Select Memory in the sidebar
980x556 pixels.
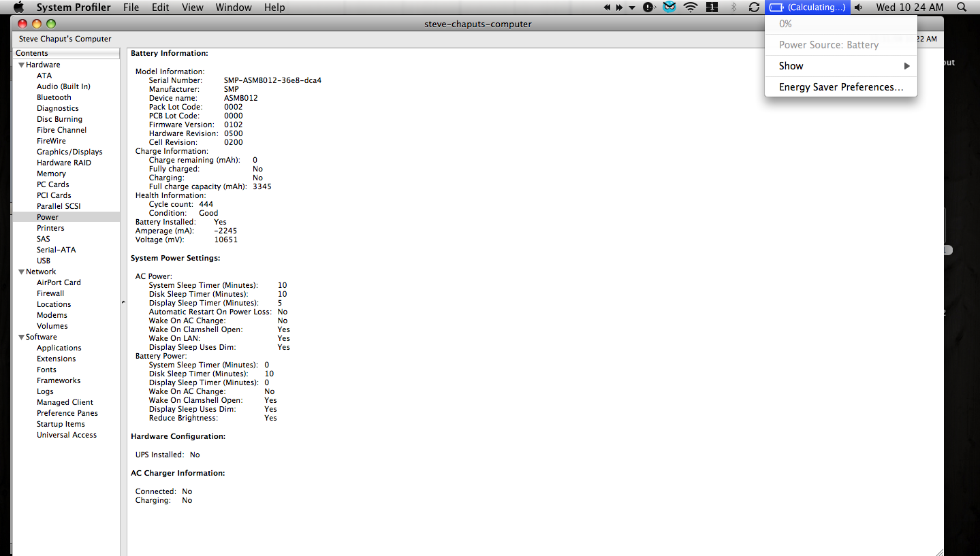click(x=51, y=174)
